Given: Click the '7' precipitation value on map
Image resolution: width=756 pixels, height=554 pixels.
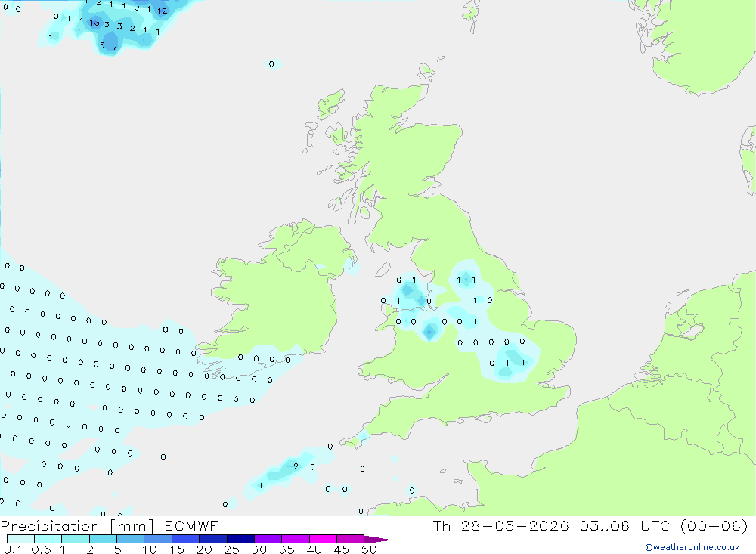Looking at the screenshot, I should pos(115,47).
